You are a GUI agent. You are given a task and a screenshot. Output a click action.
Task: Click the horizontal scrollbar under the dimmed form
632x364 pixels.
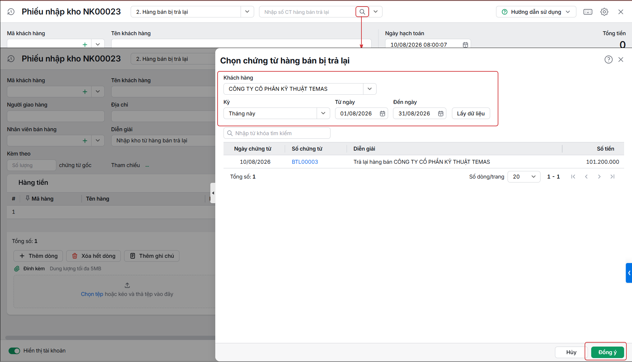point(110,338)
